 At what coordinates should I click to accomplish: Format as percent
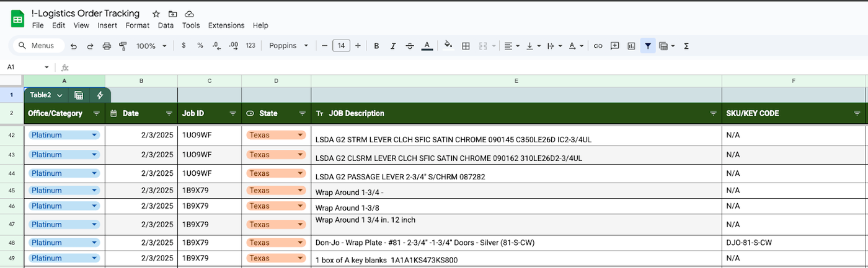(200, 46)
